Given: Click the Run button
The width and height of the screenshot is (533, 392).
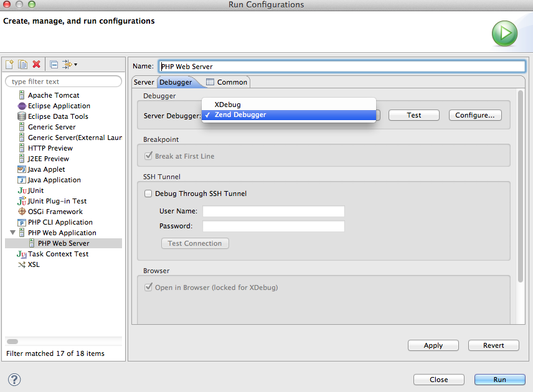Looking at the screenshot, I should pyautogui.click(x=499, y=380).
